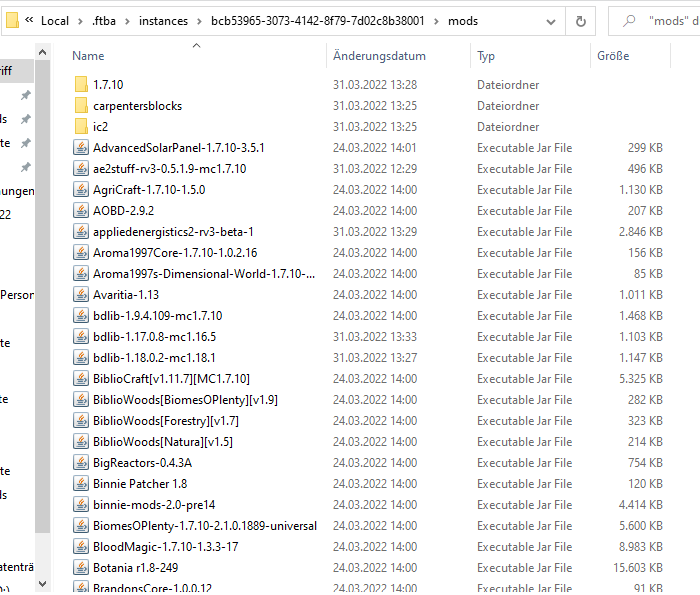Viewport: 700px width, 595px height.
Task: Click Local in the breadcrumb path
Action: [x=54, y=21]
